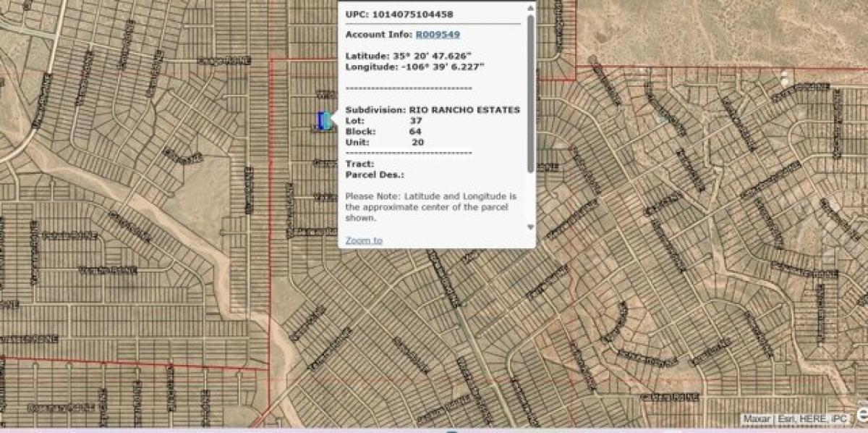
Task: Click the popup scrollbar up arrow
Action: coord(530,7)
